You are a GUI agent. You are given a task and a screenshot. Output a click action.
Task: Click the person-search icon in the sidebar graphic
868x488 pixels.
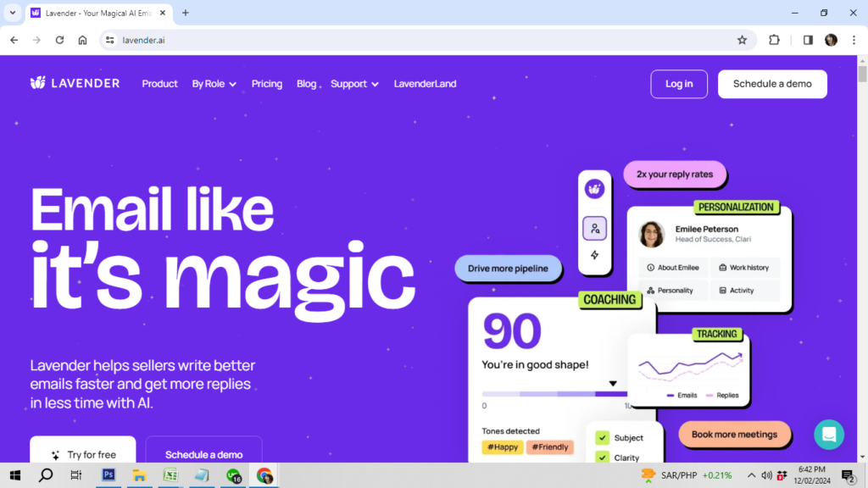coord(594,229)
